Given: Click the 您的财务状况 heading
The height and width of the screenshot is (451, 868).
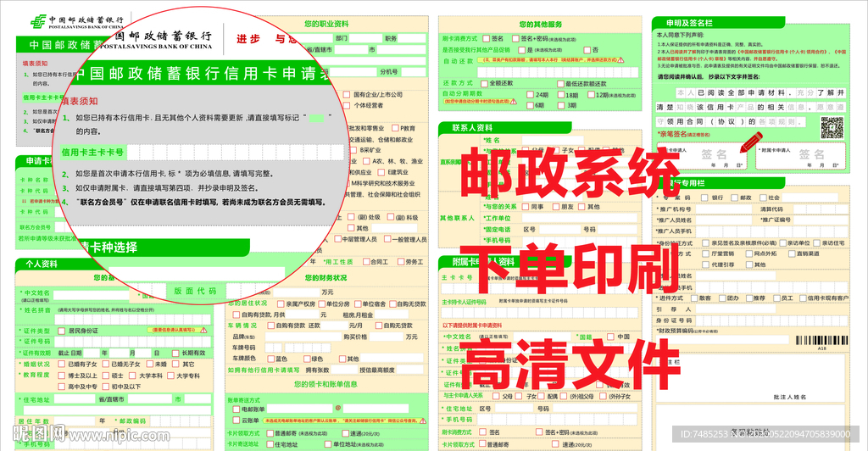Looking at the screenshot, I should tap(325, 278).
